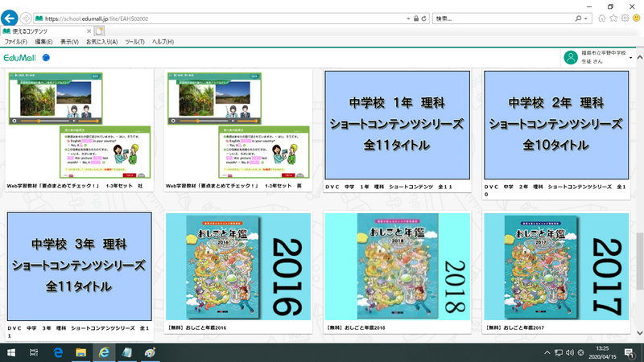Open the 【無料】おしごと年鑑2016 link
Screen dimensions: 644x362
197,329
